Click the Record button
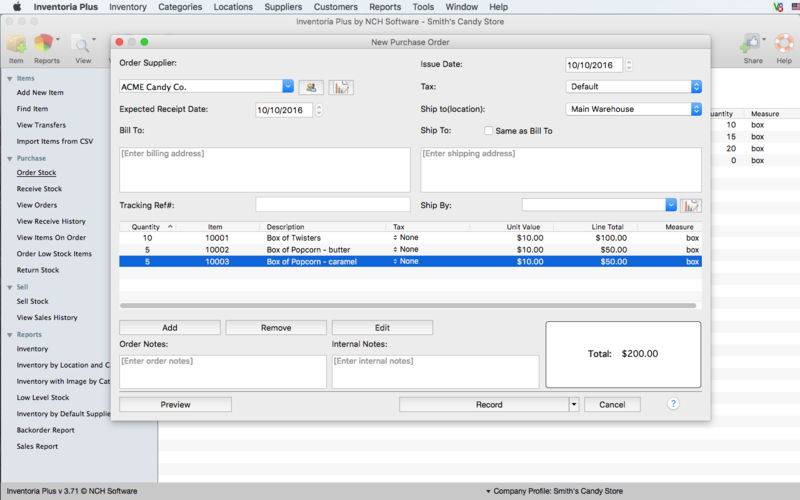Image resolution: width=800 pixels, height=500 pixels. pos(484,405)
